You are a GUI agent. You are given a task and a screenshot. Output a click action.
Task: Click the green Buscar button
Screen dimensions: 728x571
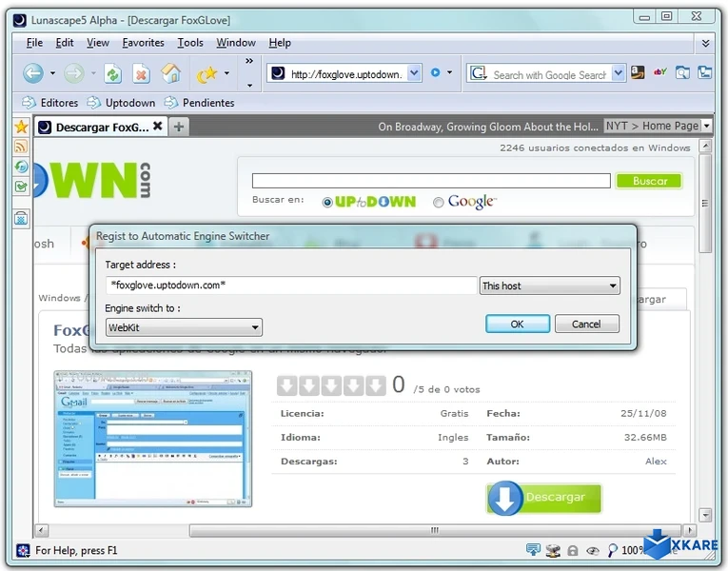tap(650, 181)
